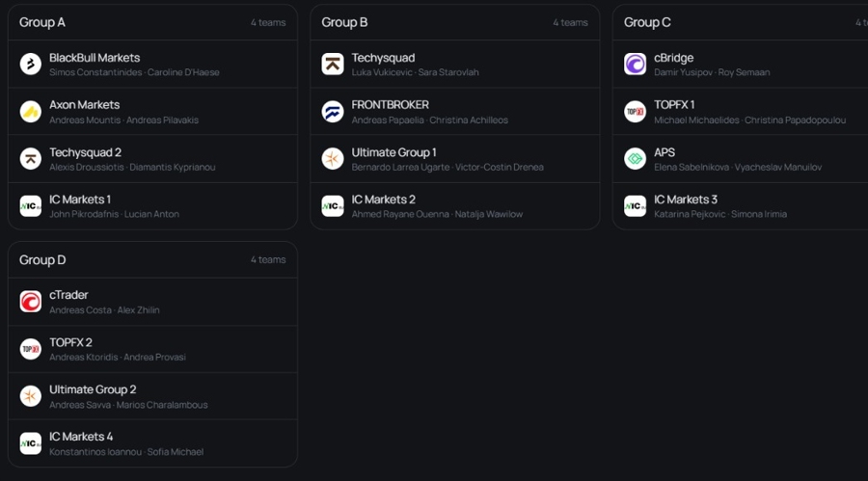Click players Andreas Papaelia · Christina Achilleos
This screenshot has height=481, width=868.
click(429, 120)
